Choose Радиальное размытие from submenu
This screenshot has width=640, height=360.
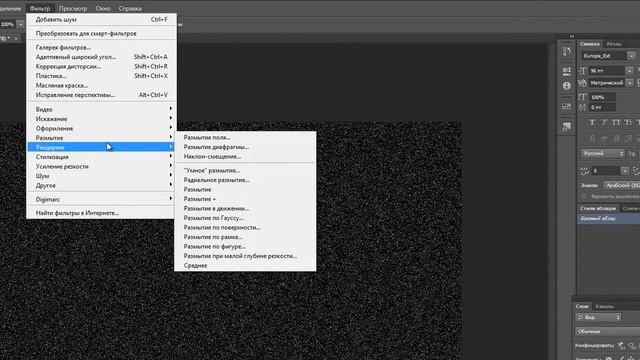[245, 180]
